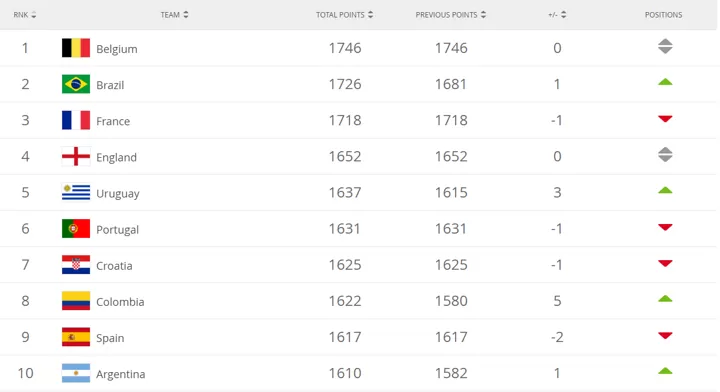Click Brazil's green up arrow indicator
The image size is (720, 392).
[x=665, y=82]
